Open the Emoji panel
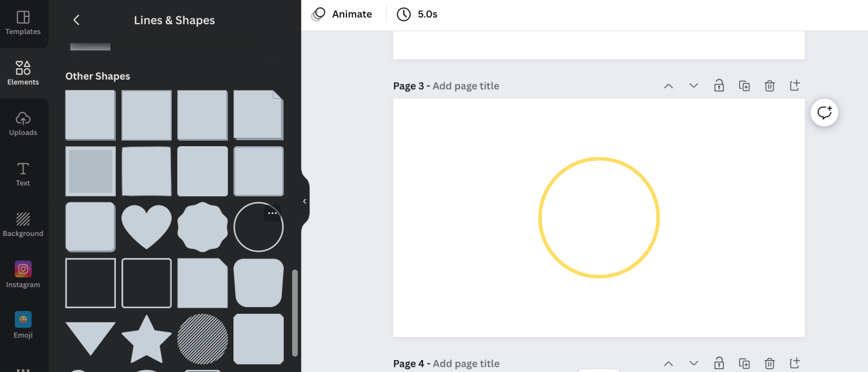 [23, 325]
